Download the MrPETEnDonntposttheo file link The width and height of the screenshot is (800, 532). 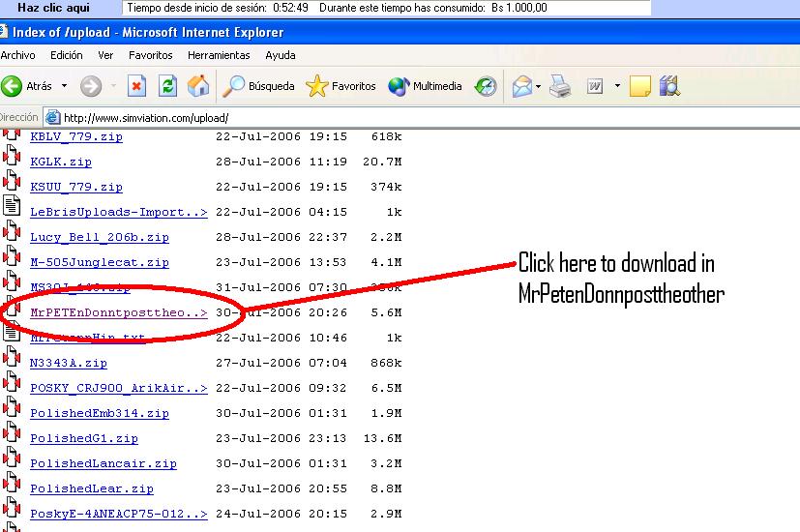(x=118, y=312)
